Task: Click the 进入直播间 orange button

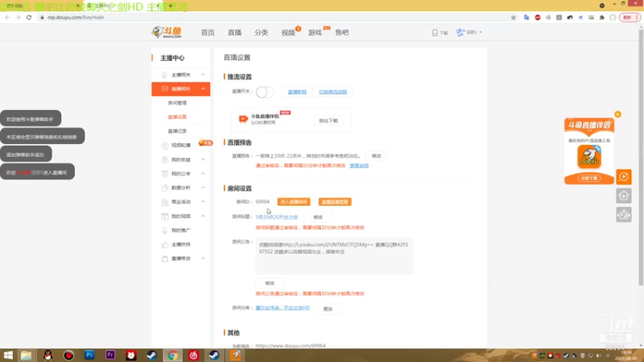Action: [x=294, y=202]
